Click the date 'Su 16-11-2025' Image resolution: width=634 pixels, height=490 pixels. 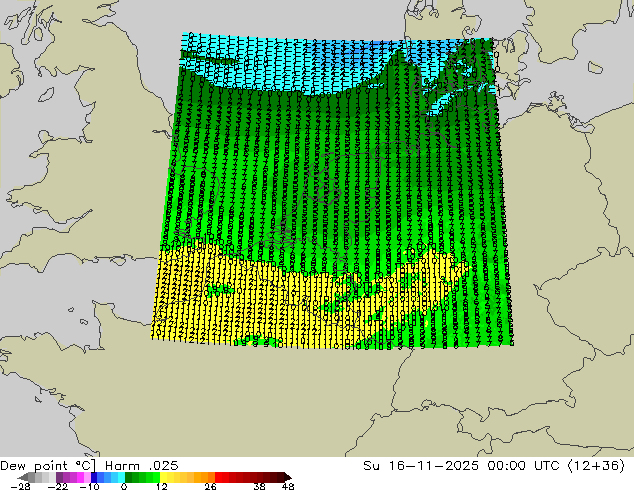pyautogui.click(x=421, y=466)
